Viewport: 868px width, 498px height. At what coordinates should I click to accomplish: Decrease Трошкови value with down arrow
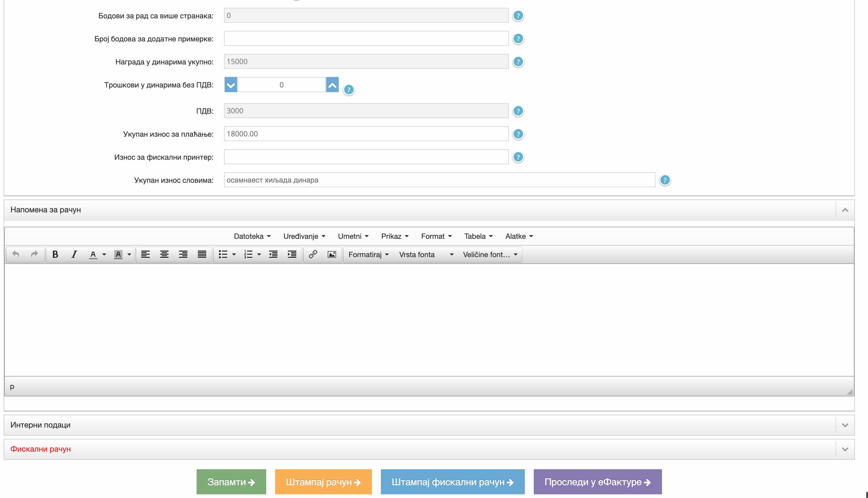(x=231, y=85)
